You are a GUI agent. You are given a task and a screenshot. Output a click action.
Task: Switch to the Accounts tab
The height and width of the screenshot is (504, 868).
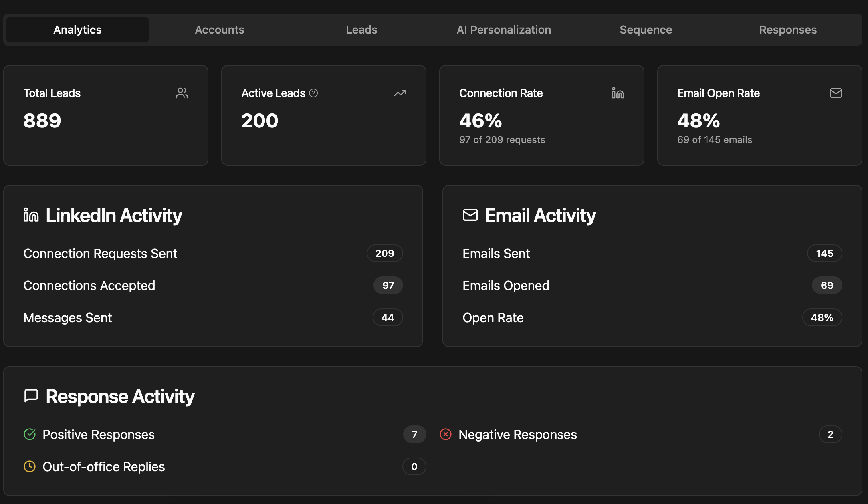(220, 30)
